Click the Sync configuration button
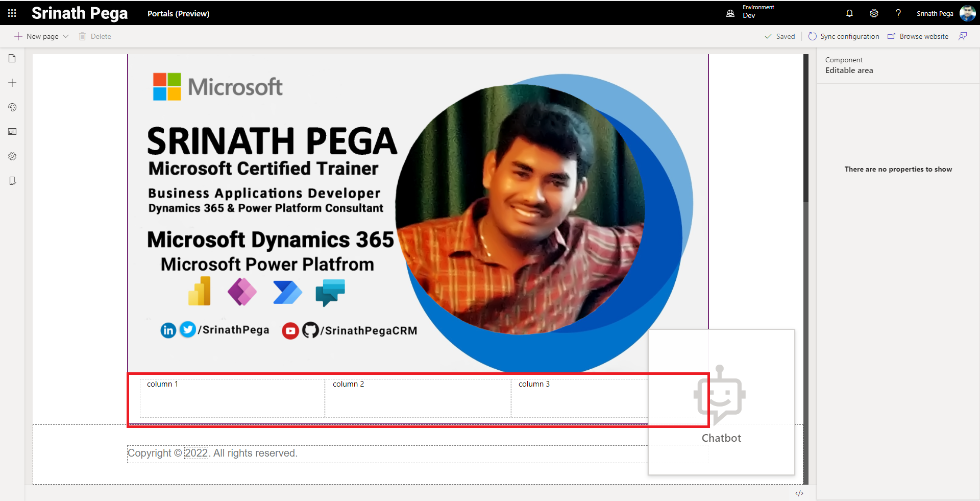 [844, 36]
